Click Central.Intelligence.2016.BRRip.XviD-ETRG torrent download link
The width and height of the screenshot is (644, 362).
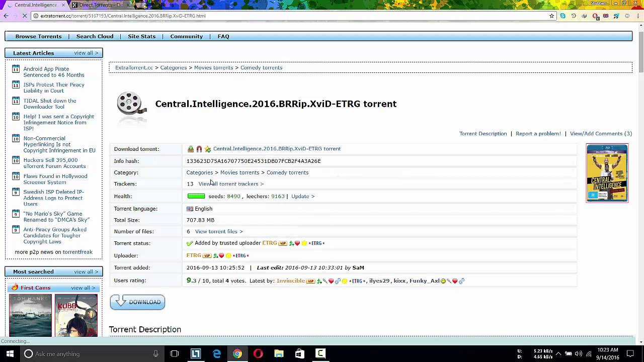click(x=277, y=149)
